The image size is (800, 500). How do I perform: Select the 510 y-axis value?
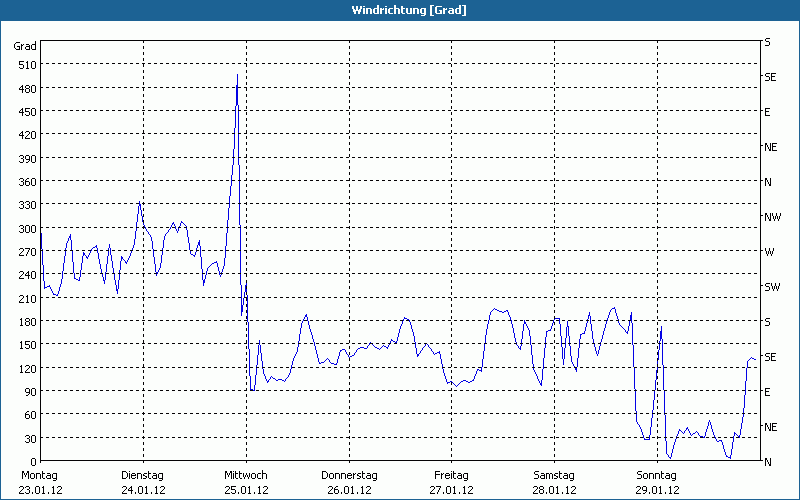pyautogui.click(x=28, y=65)
